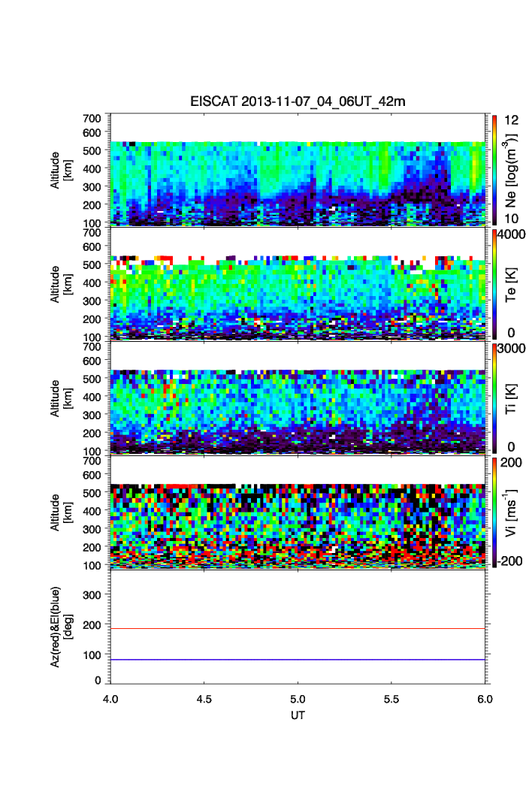Select the Vi [ms-1] colorbar label

[x=510, y=512]
